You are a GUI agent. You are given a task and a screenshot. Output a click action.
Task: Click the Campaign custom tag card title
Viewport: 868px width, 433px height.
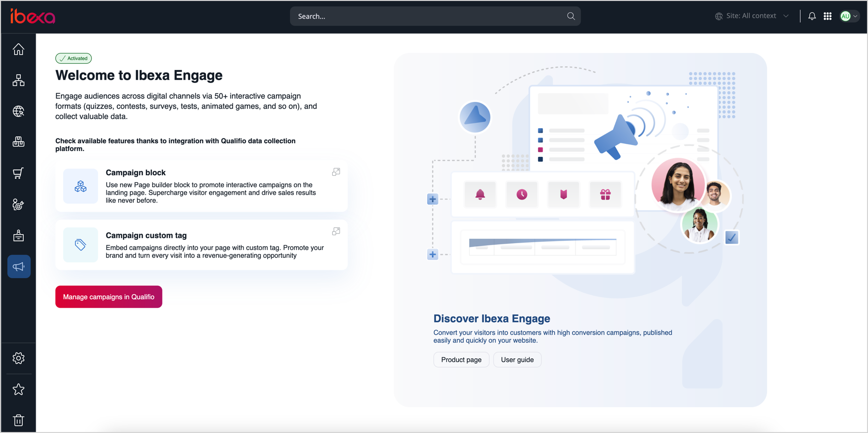point(146,235)
